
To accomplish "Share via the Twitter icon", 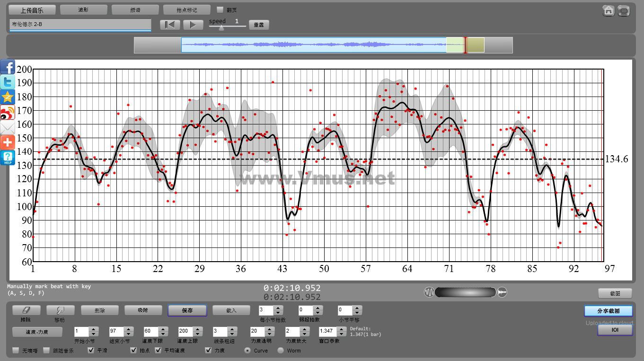I will click(x=8, y=82).
